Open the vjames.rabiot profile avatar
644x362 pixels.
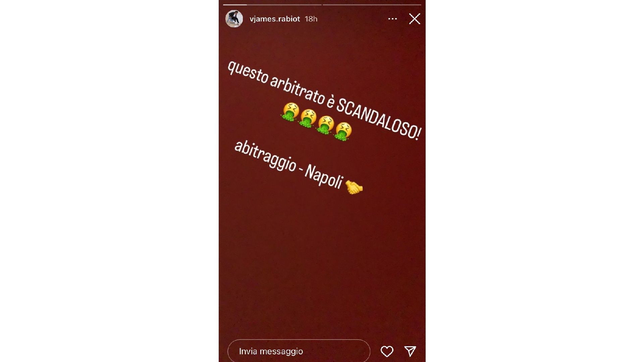[234, 19]
